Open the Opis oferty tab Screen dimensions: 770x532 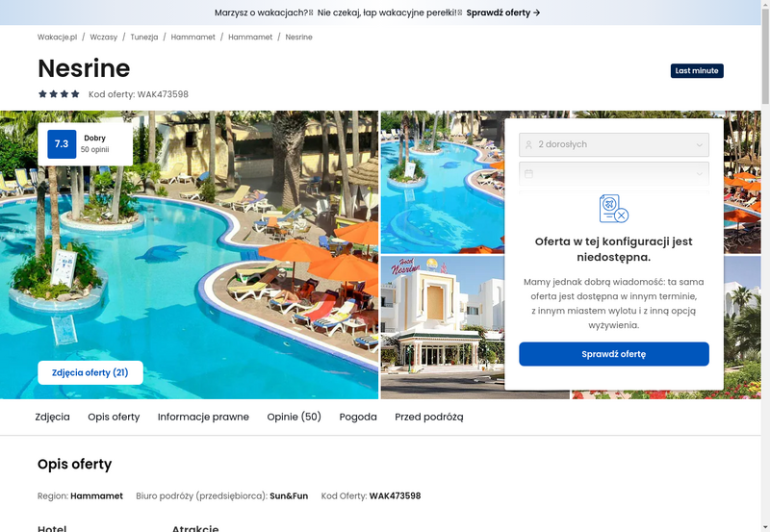point(114,417)
